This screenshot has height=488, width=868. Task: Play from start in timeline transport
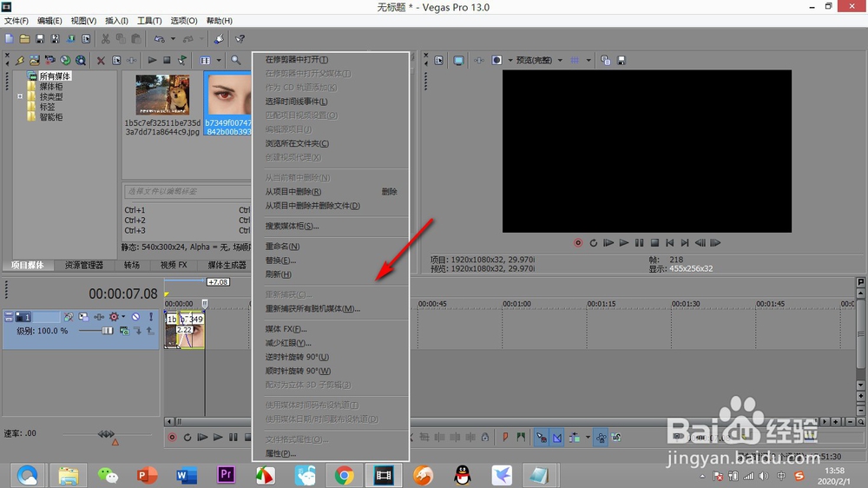(x=202, y=438)
